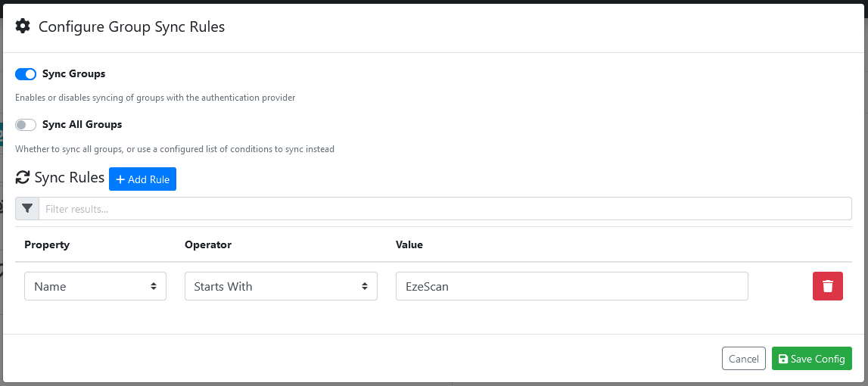The height and width of the screenshot is (386, 868).
Task: Click the Value column header
Action: pyautogui.click(x=409, y=245)
